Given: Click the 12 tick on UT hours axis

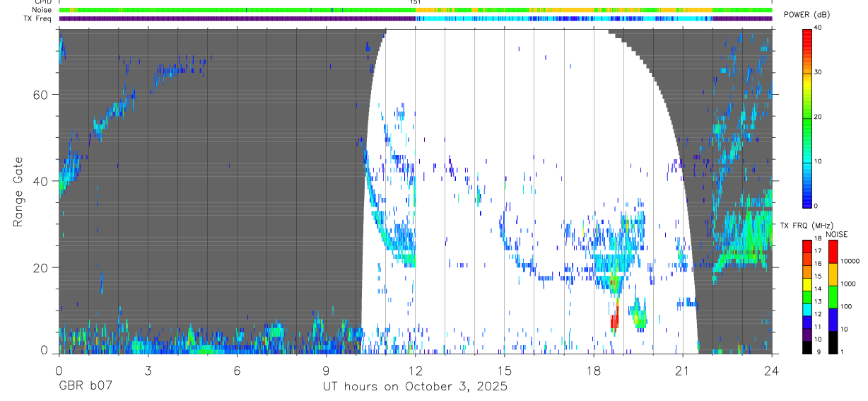Looking at the screenshot, I should (415, 370).
